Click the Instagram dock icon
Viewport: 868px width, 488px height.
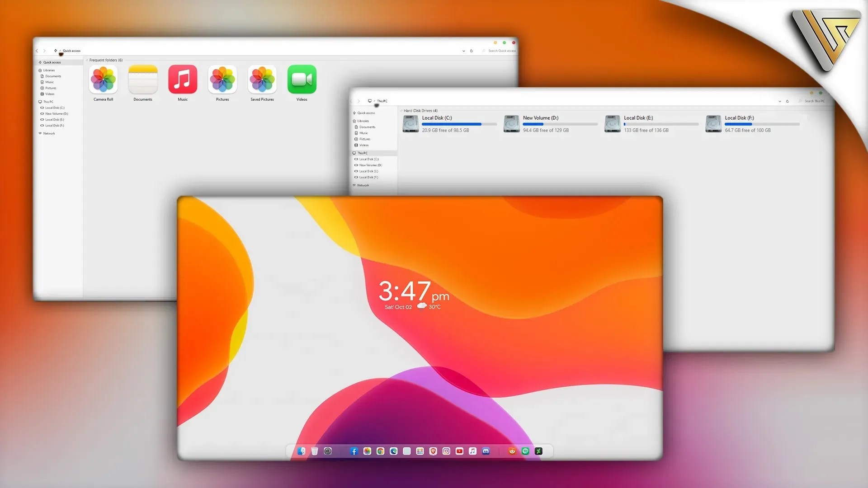(x=446, y=451)
